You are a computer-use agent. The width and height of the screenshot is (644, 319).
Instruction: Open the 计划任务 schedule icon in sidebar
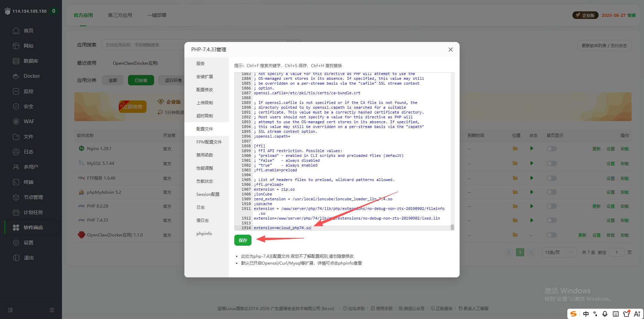pos(16,212)
